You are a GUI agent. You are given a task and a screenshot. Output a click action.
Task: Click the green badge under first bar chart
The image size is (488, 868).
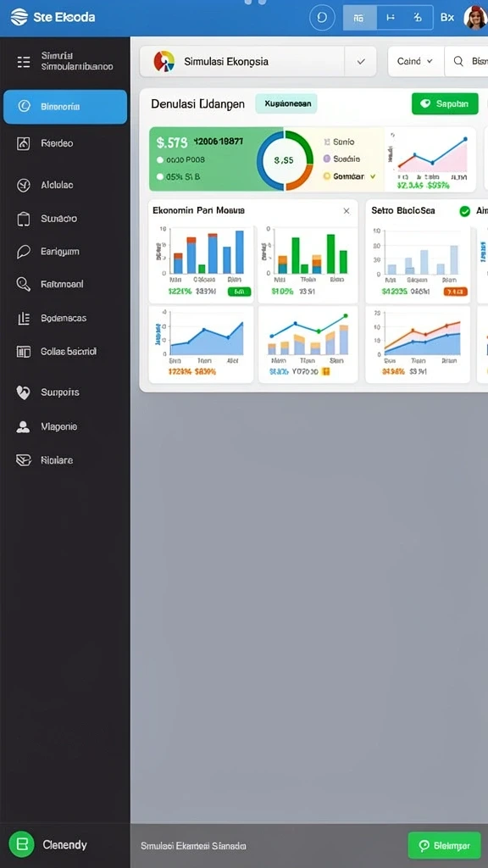coord(239,292)
